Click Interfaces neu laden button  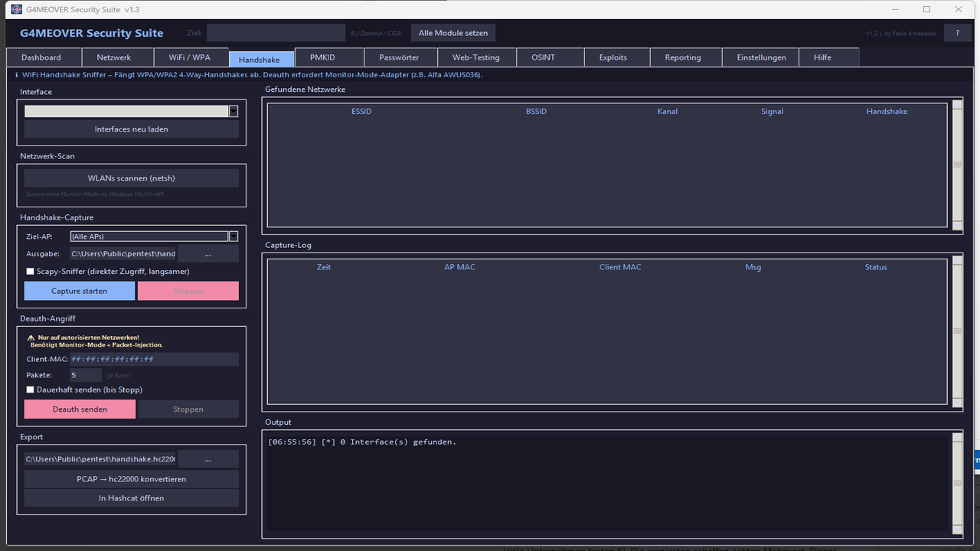click(132, 129)
